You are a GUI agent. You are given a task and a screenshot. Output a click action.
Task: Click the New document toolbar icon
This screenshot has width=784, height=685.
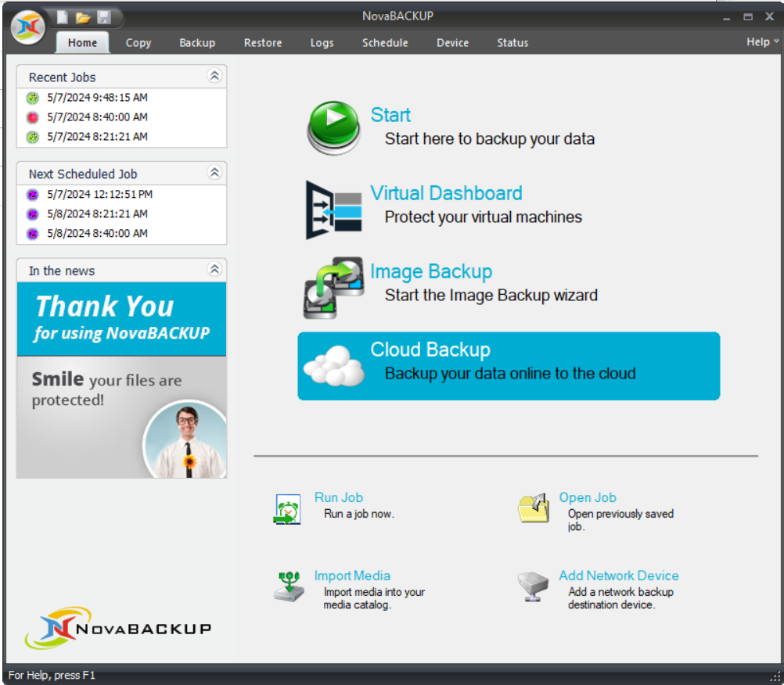click(63, 17)
